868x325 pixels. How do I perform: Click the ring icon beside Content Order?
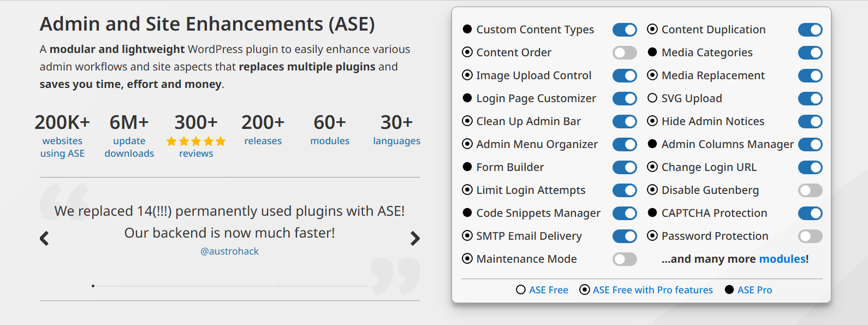pos(467,52)
